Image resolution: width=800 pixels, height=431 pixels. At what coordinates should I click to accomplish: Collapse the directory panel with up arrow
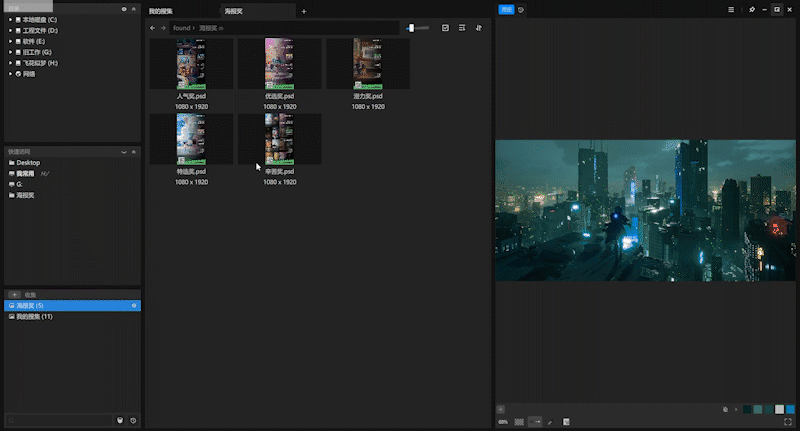(x=134, y=9)
